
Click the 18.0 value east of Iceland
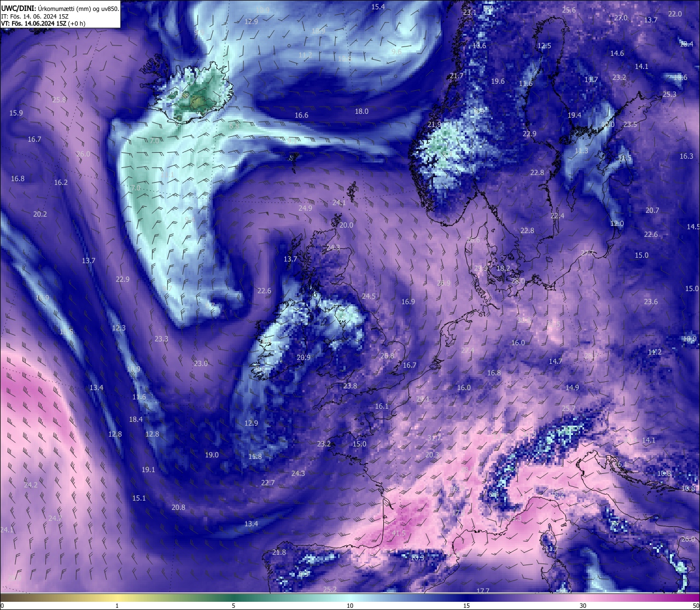pyautogui.click(x=361, y=111)
